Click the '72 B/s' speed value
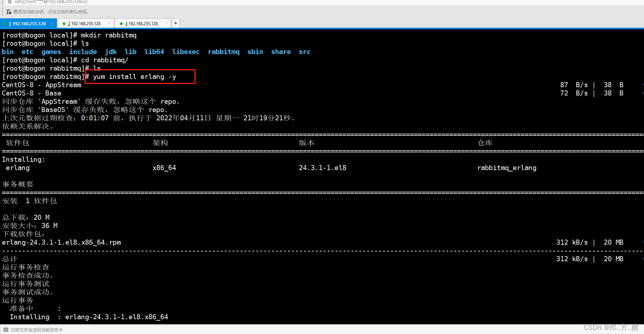The height and width of the screenshot is (334, 644). click(x=574, y=93)
